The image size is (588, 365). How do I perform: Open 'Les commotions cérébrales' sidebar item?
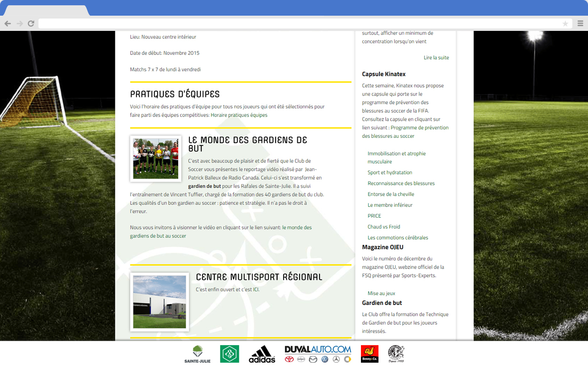pos(398,238)
